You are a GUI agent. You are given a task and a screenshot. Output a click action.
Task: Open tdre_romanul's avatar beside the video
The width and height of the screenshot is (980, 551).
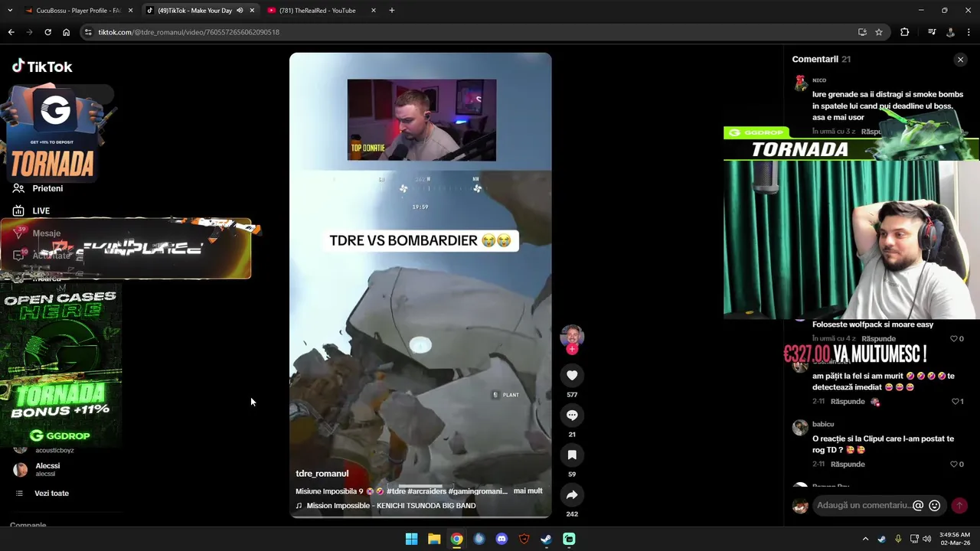pos(572,336)
